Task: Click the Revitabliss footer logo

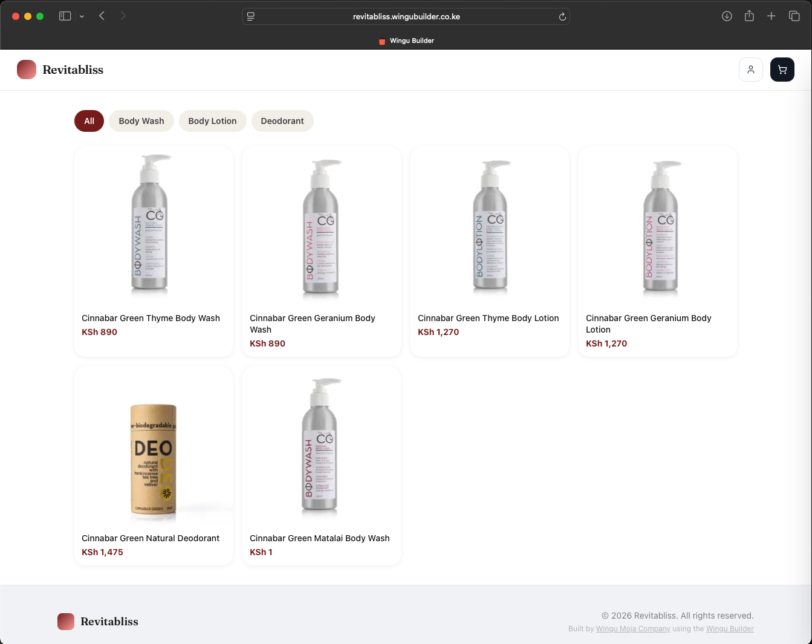Action: pos(98,621)
